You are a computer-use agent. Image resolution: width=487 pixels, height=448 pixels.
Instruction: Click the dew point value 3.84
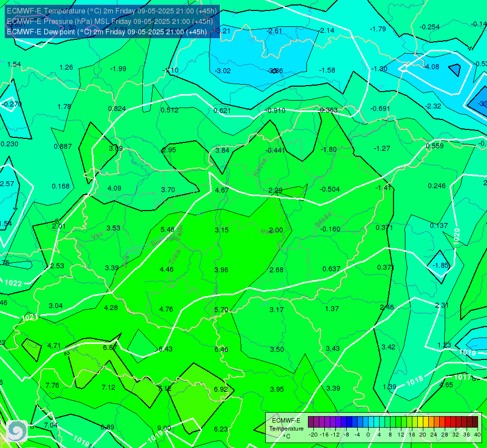[x=222, y=150]
